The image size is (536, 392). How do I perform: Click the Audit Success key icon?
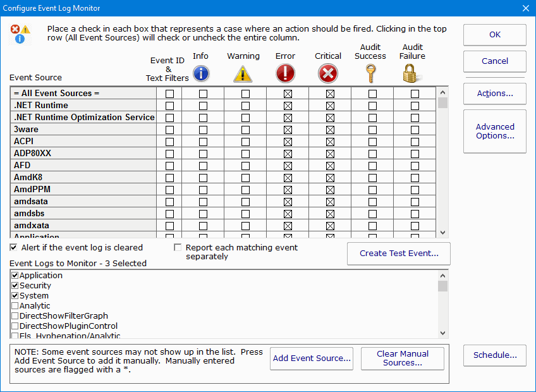(370, 73)
